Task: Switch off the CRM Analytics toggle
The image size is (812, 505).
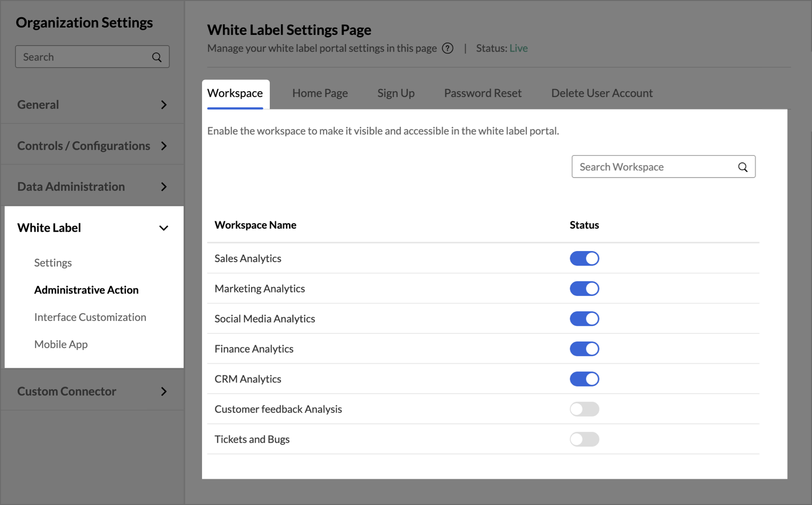Action: pyautogui.click(x=584, y=379)
